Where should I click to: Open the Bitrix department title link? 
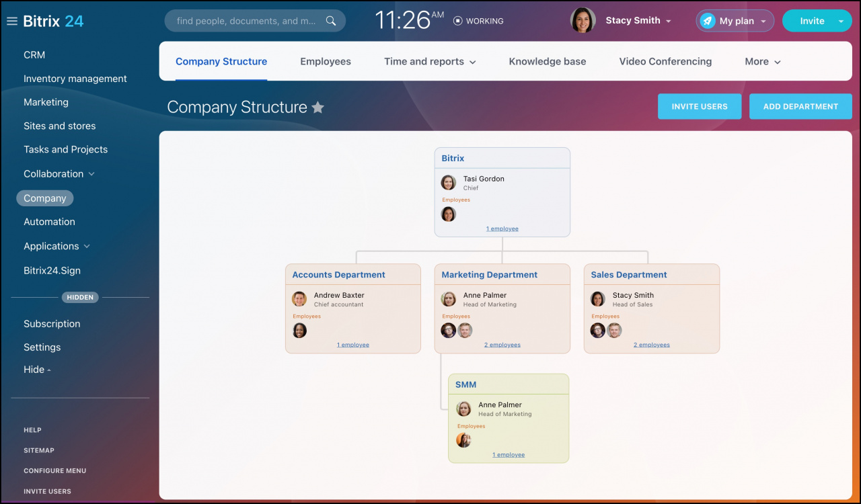453,159
